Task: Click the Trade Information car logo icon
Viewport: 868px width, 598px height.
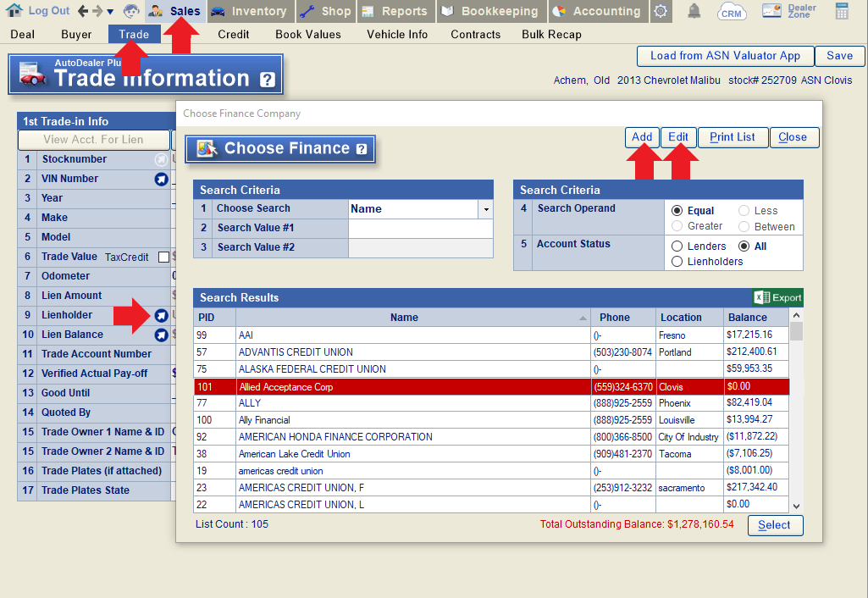Action: point(33,75)
